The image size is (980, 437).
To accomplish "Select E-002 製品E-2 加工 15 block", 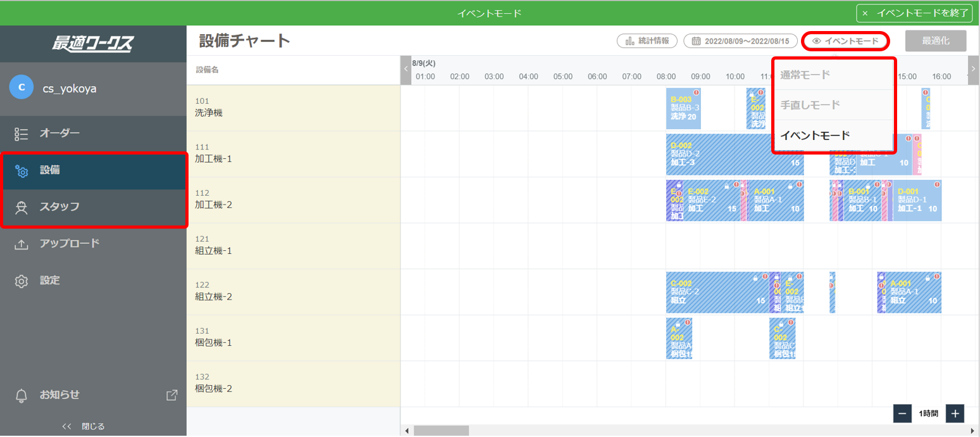I will click(x=711, y=200).
